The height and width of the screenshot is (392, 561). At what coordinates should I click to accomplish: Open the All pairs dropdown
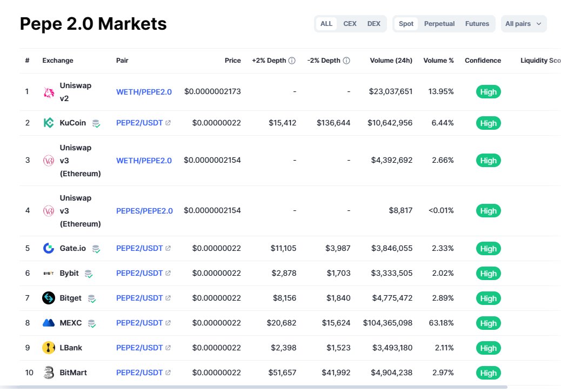click(x=524, y=24)
